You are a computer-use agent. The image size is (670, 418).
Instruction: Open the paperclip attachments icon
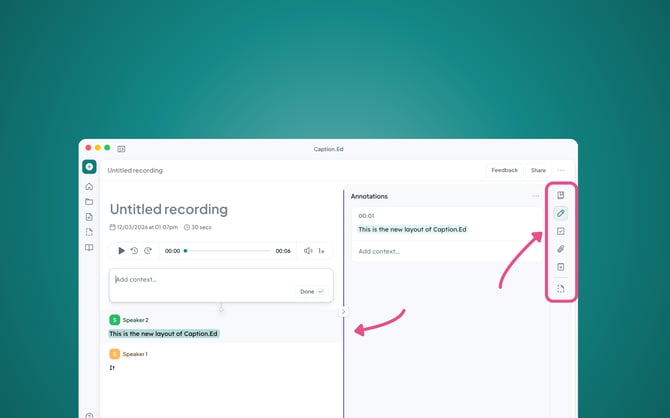coord(561,249)
